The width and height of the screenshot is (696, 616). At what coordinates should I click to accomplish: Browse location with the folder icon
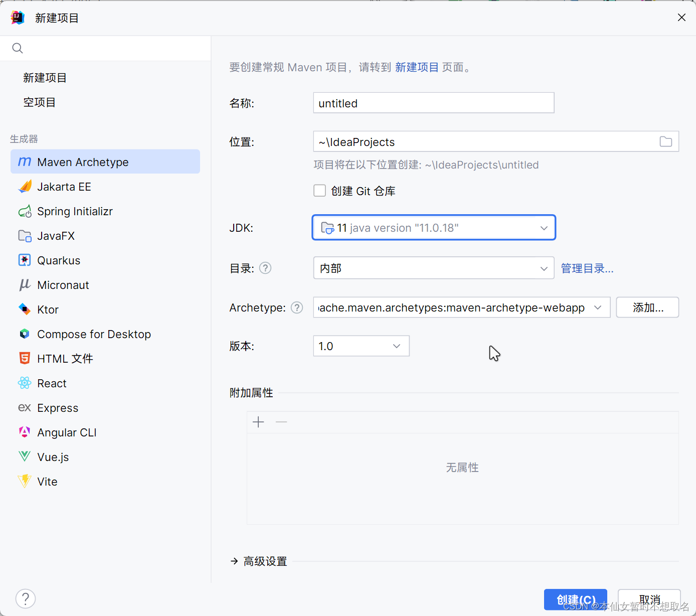pyautogui.click(x=666, y=142)
